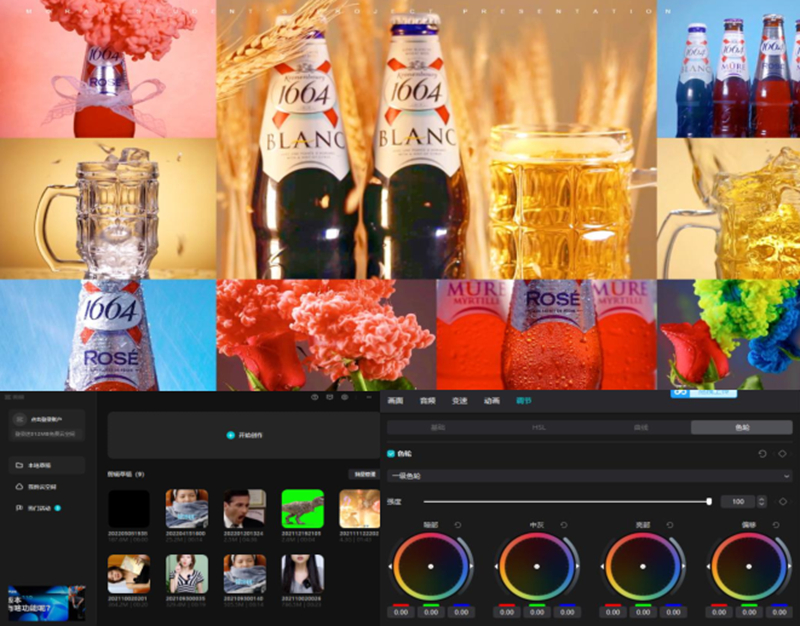This screenshot has width=800, height=626.
Task: Switch to the 画面 tab
Action: [395, 400]
